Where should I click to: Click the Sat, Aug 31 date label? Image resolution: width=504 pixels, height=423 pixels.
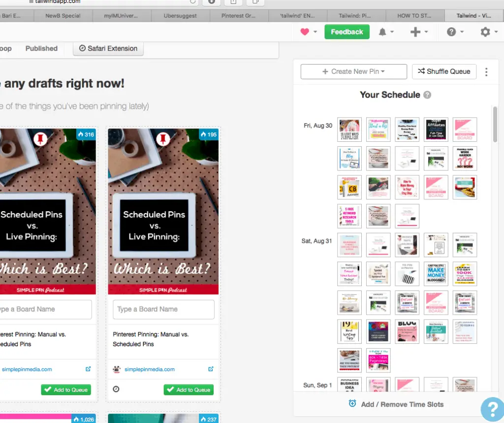(x=316, y=241)
